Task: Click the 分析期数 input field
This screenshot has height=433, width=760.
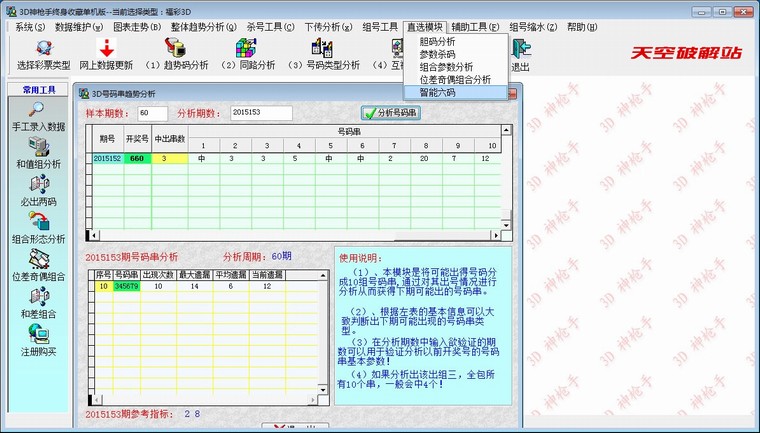Action: point(261,113)
